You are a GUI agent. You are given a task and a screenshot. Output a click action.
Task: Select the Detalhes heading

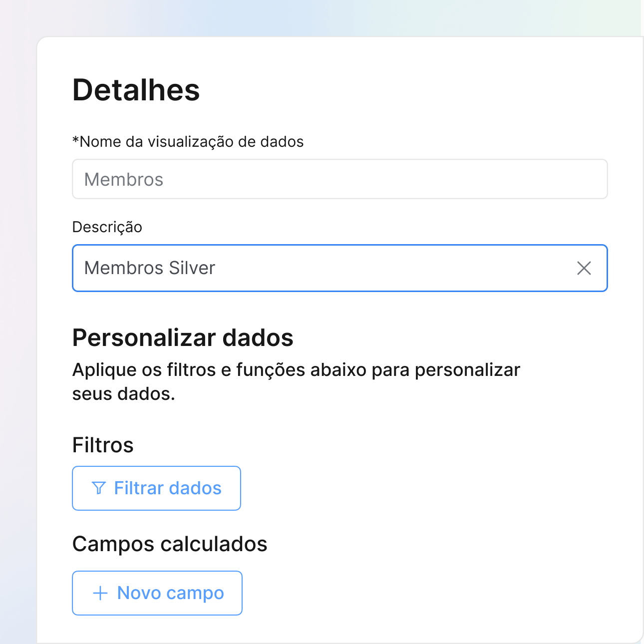[136, 90]
